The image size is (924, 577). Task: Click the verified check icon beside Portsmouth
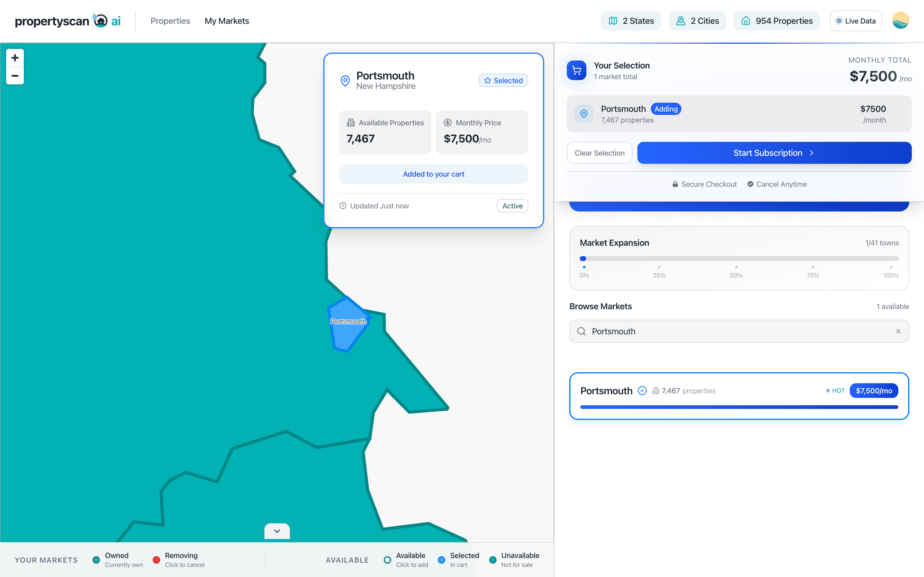(642, 390)
